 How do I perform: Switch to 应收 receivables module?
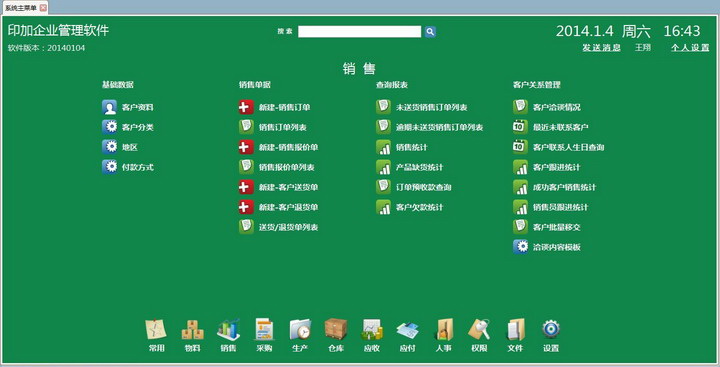tap(371, 335)
